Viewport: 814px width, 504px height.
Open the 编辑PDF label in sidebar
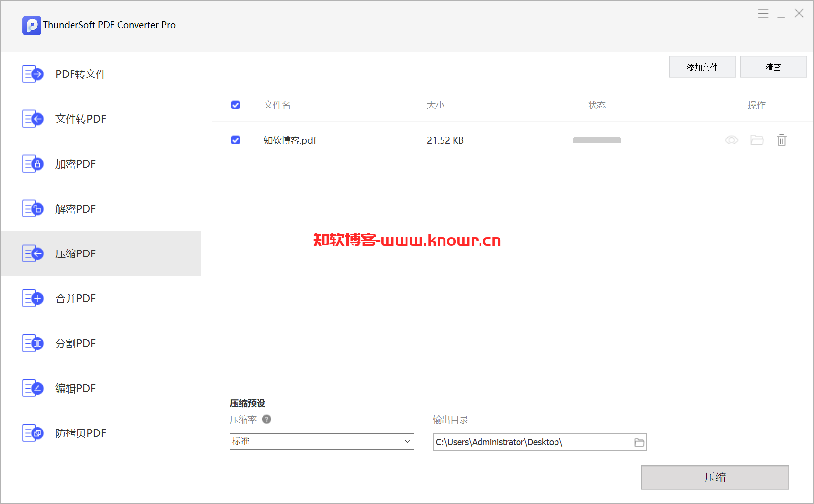coord(75,388)
